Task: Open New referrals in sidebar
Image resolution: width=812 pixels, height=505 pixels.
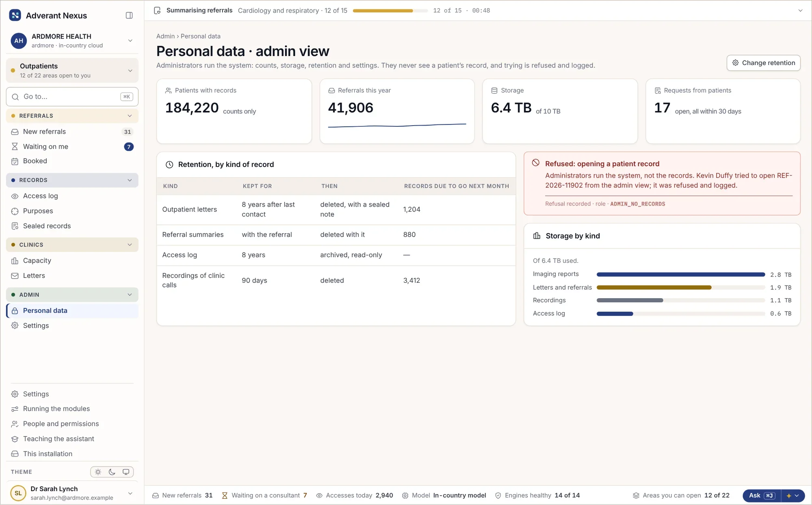Action: click(72, 132)
